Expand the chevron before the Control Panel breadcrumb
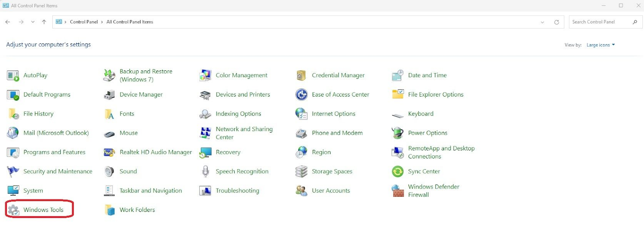The image size is (644, 238). (x=66, y=22)
